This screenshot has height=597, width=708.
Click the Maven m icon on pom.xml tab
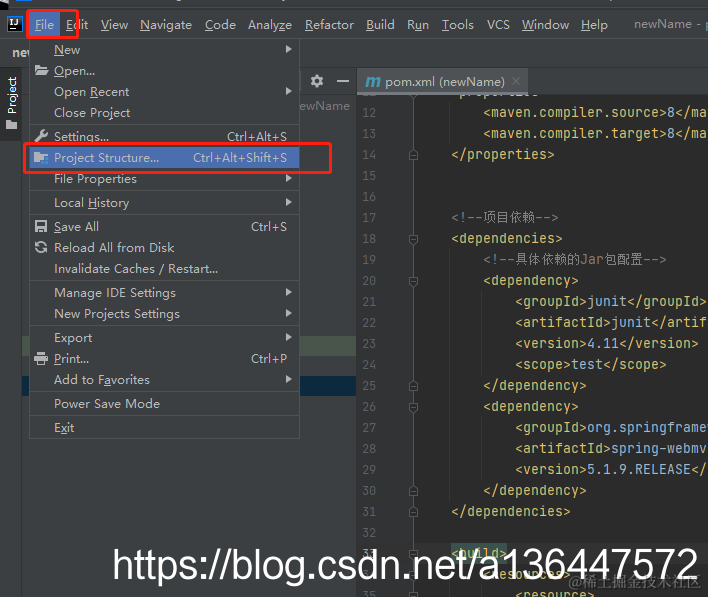[373, 82]
